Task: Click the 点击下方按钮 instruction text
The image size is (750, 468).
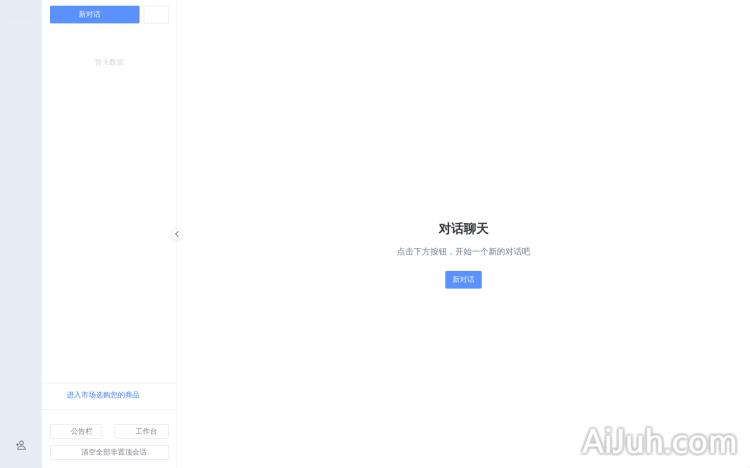Action: [x=463, y=252]
